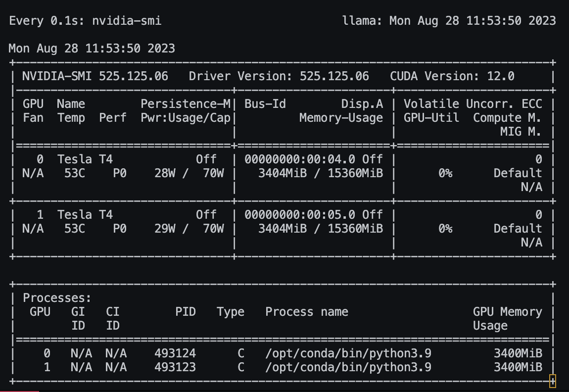This screenshot has width=569, height=392.
Task: Click the Driver Version 525.125.06 text
Action: [x=280, y=76]
